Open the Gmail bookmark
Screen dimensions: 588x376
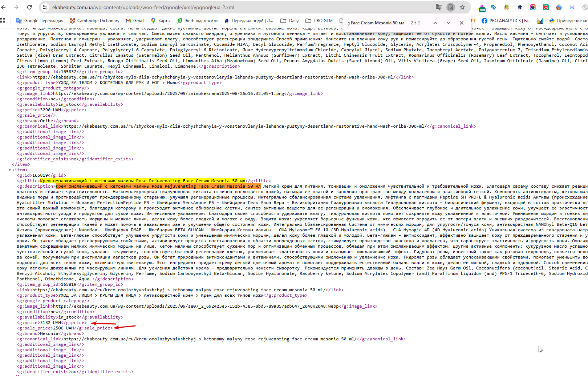point(135,21)
